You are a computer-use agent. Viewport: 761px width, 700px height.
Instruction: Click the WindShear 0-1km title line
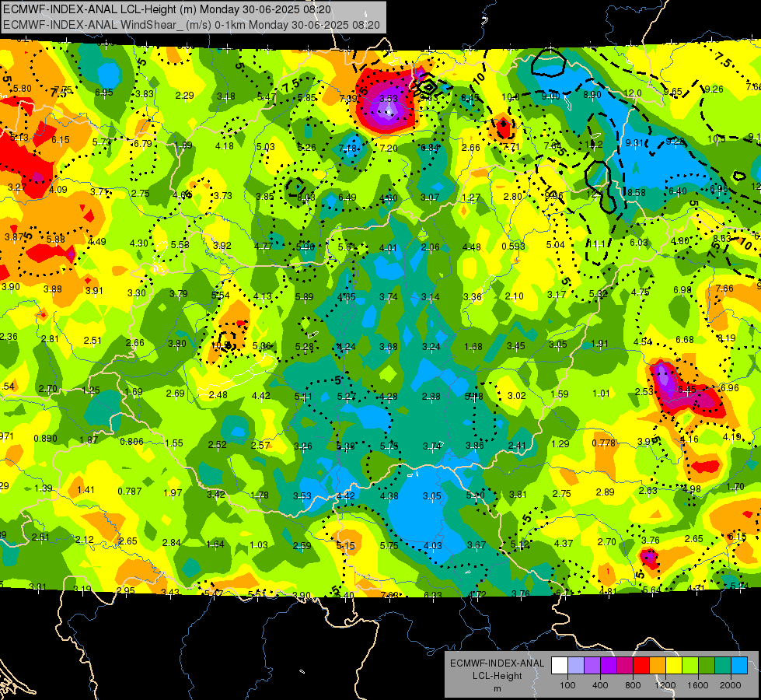(x=191, y=25)
